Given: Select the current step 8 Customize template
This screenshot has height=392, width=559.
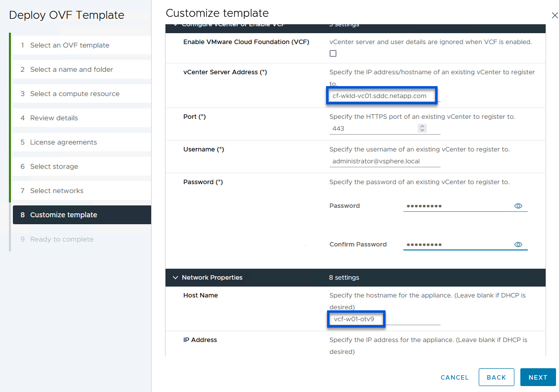Looking at the screenshot, I should [x=63, y=215].
